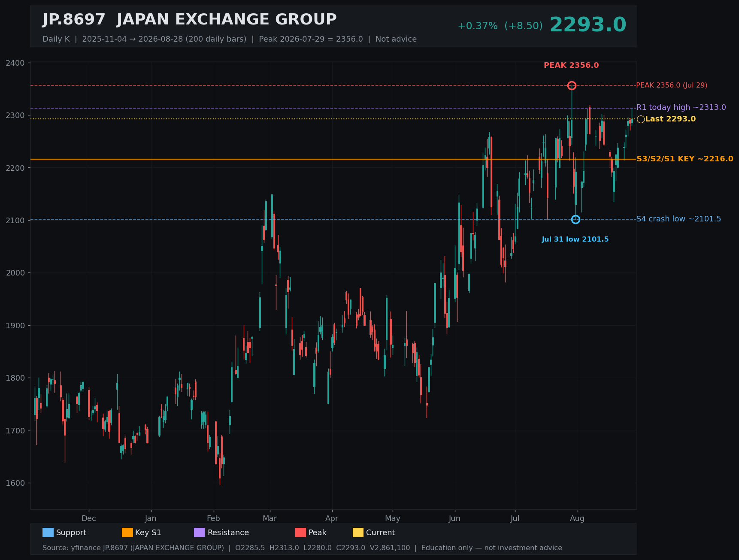Click the red Peak legend swatch

tap(300, 533)
